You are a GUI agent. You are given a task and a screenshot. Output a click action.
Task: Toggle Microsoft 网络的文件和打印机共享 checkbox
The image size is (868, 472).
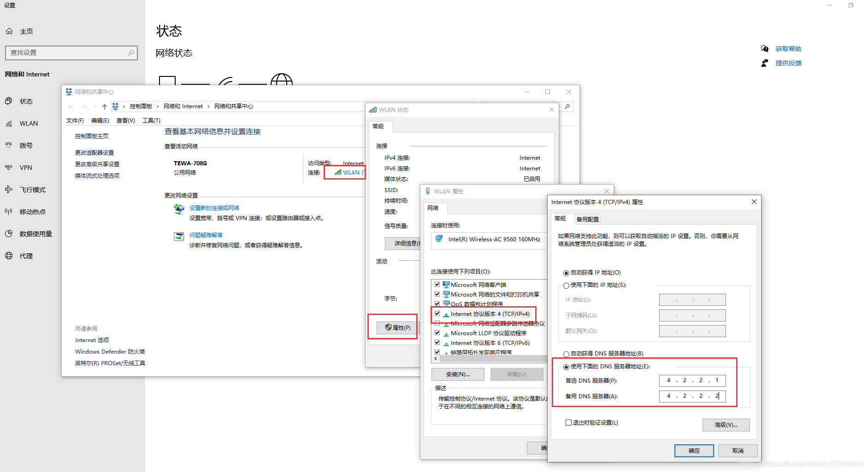coord(437,294)
